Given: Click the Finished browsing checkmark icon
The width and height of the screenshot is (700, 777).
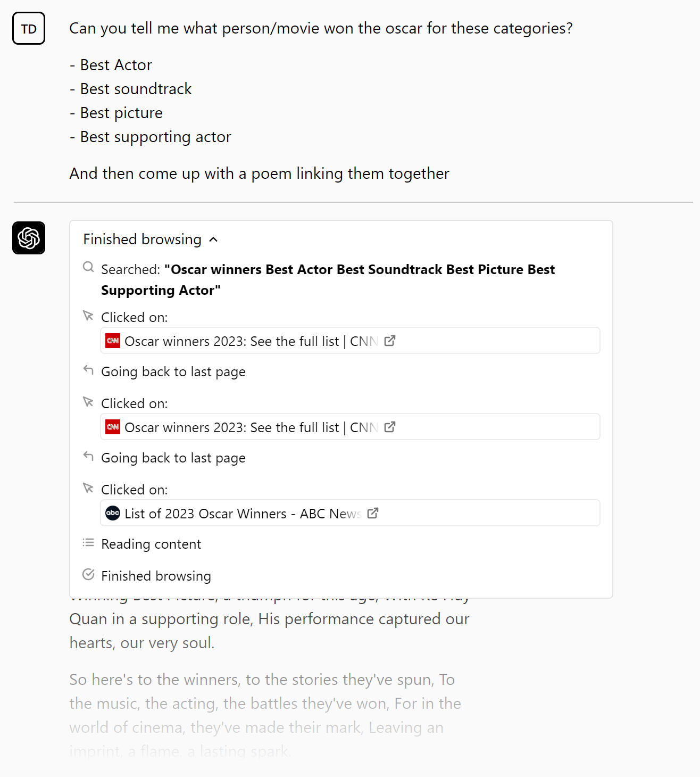Looking at the screenshot, I should coord(88,574).
